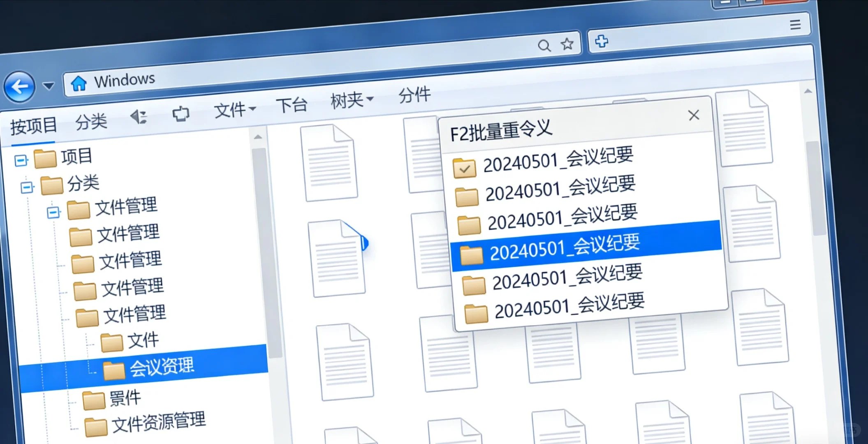This screenshot has width=868, height=444.
Task: Uncheck the first 20240501_会议纪要 item
Action: click(465, 168)
